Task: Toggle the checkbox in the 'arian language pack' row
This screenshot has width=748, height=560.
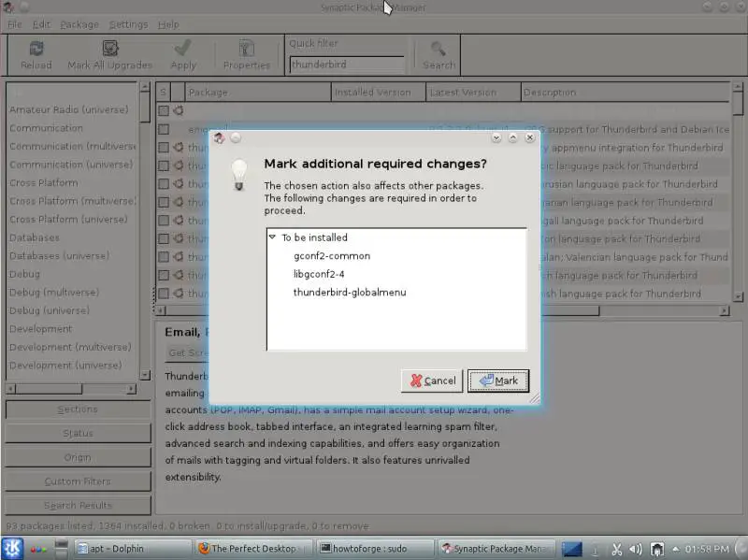Action: click(164, 202)
